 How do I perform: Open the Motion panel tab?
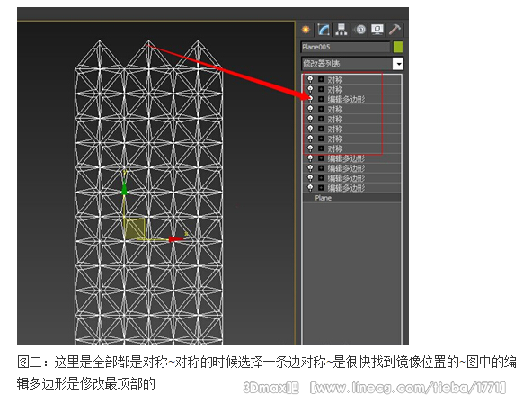tap(360, 30)
